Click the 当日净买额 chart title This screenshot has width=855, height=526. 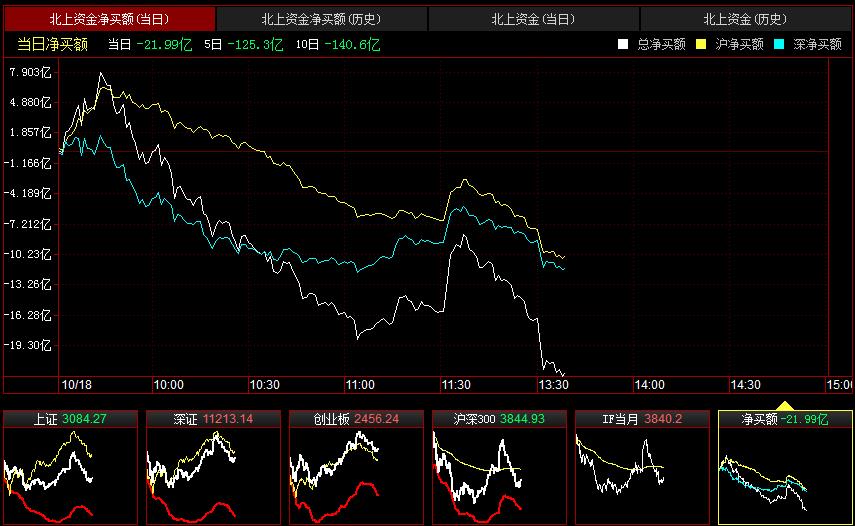click(52, 44)
